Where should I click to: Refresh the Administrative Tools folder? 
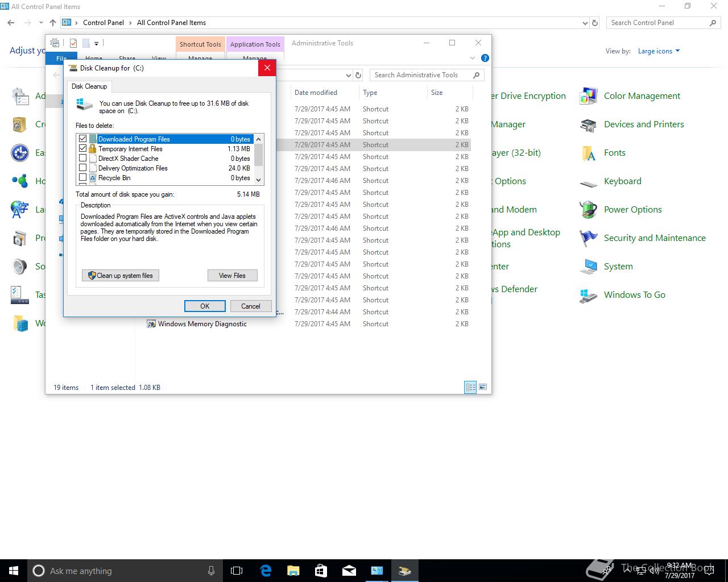point(358,75)
